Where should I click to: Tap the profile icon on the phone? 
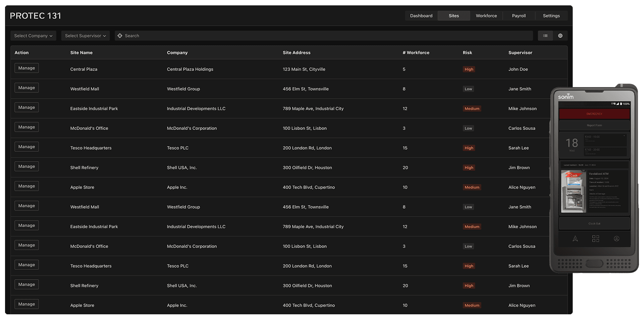point(616,238)
